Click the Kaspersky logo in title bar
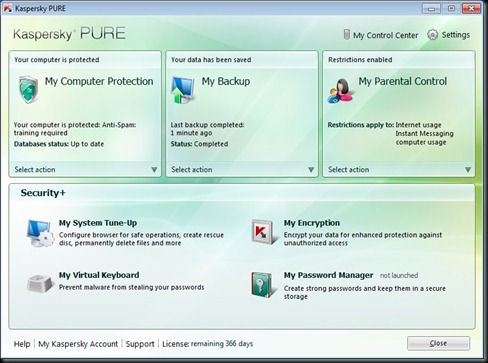Viewport: 488px width, 363px height. [x=7, y=8]
